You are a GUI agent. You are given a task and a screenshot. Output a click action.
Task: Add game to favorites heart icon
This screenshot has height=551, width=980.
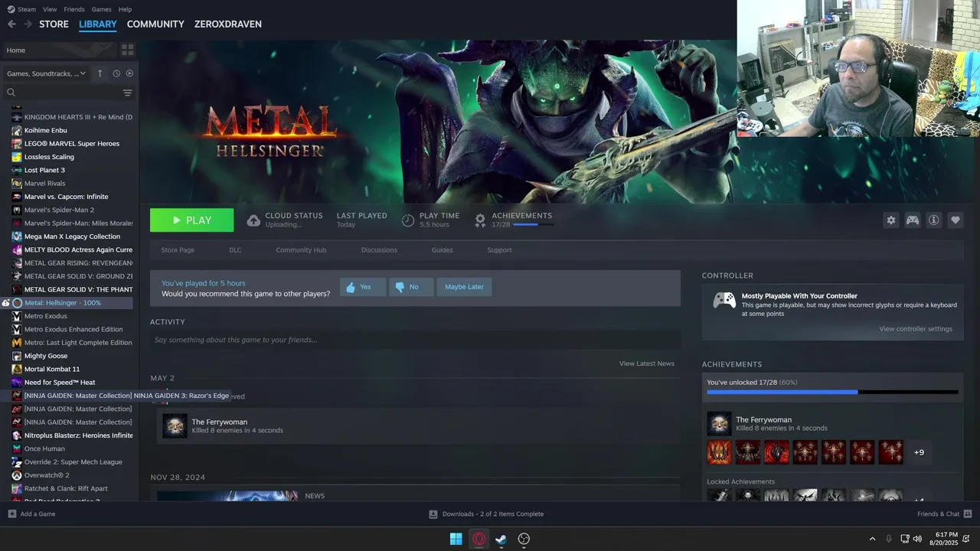(x=955, y=220)
